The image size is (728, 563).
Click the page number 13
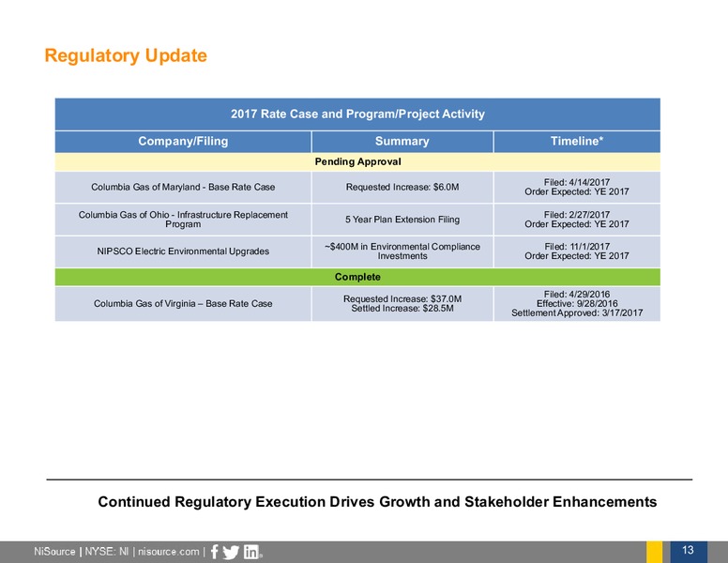pyautogui.click(x=688, y=551)
